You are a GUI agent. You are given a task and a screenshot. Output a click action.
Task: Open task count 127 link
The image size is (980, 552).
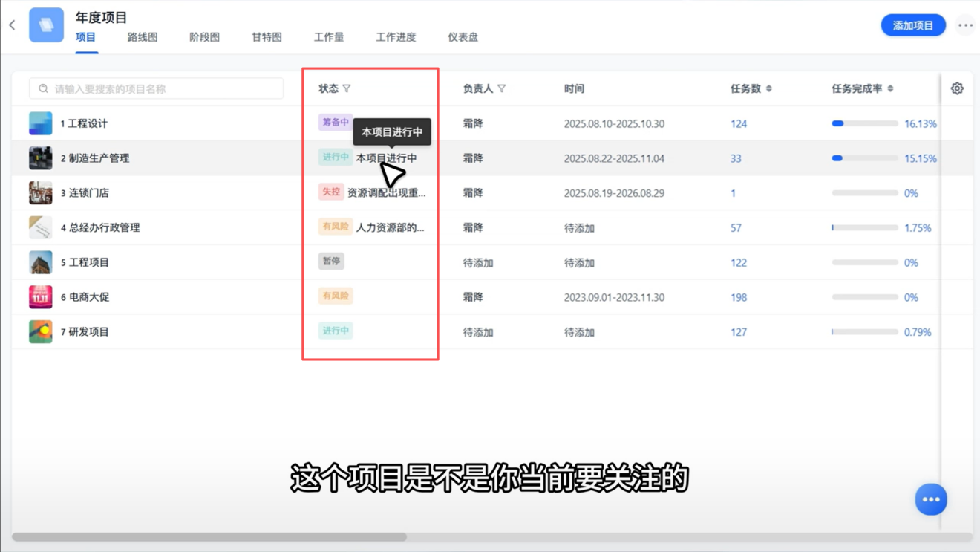tap(739, 332)
